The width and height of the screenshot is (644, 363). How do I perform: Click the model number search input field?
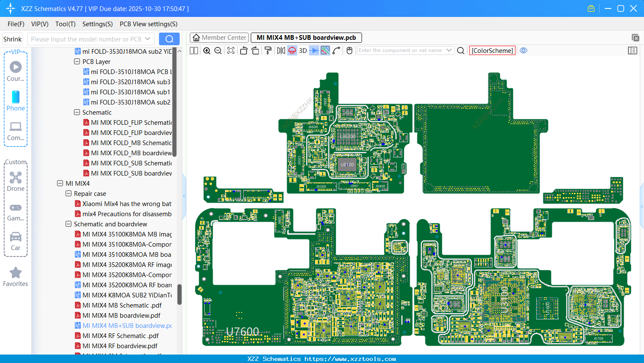tap(86, 39)
